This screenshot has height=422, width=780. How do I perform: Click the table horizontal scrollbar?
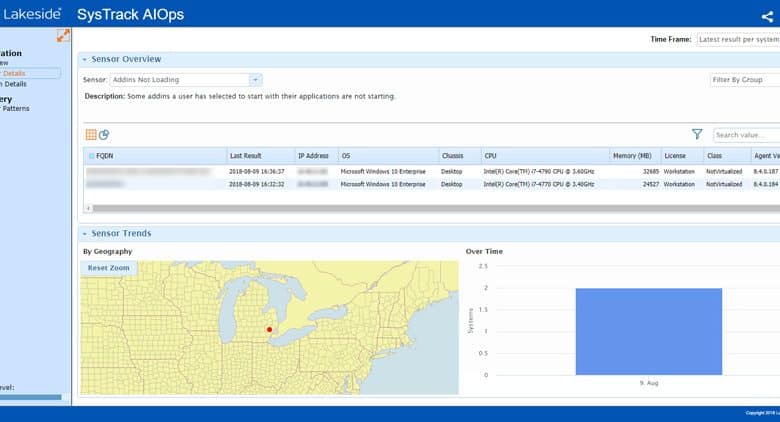436,208
